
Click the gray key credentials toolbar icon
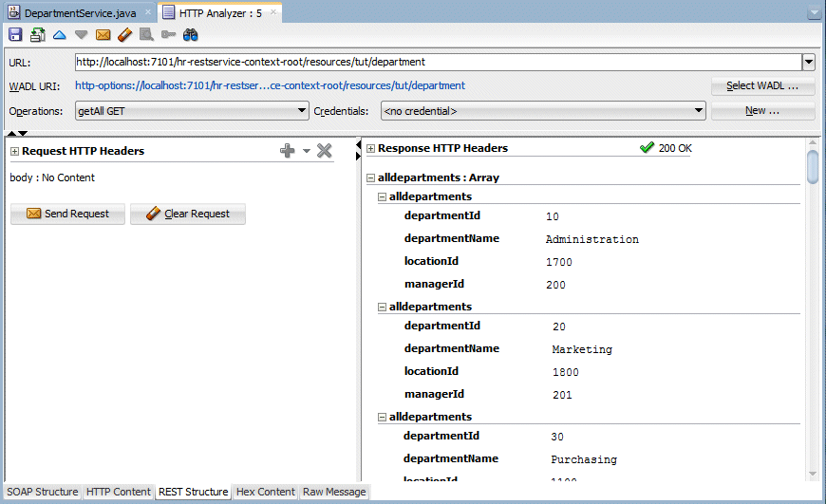coord(169,35)
